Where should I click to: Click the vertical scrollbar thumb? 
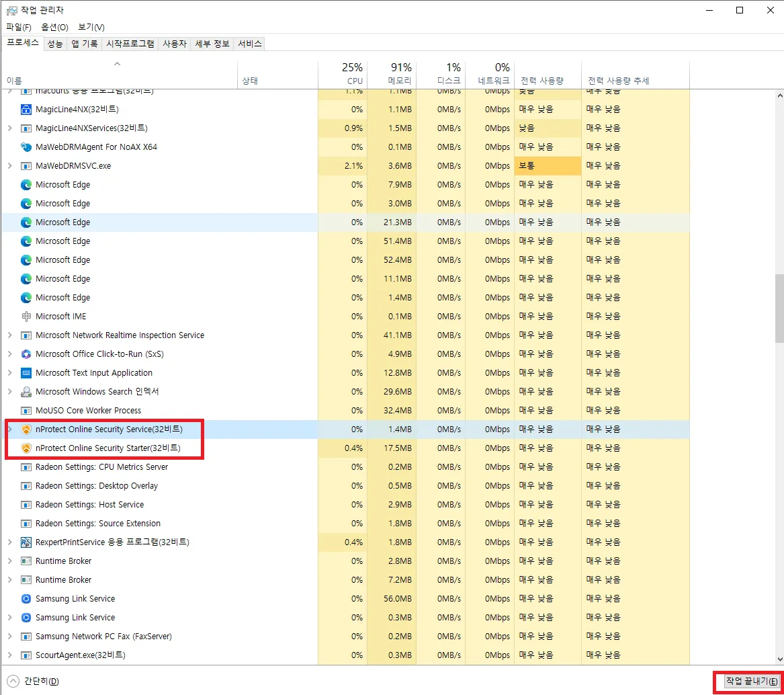coord(779,309)
